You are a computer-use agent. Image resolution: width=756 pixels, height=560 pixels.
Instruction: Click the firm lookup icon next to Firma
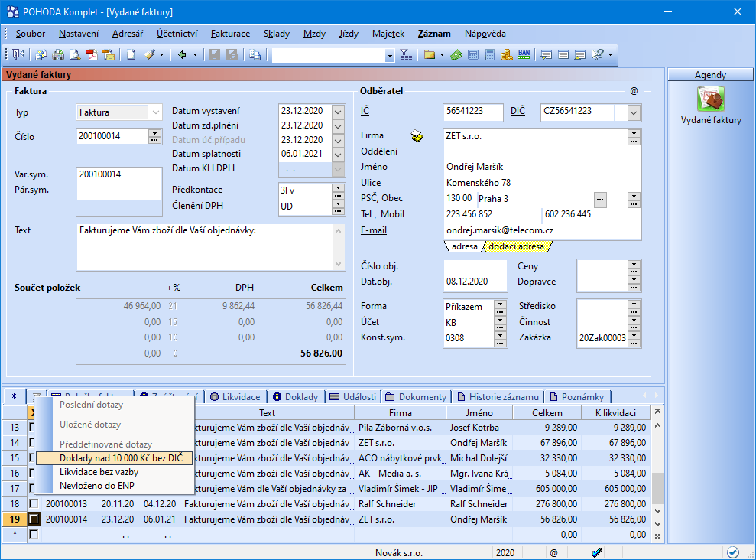[x=417, y=136]
